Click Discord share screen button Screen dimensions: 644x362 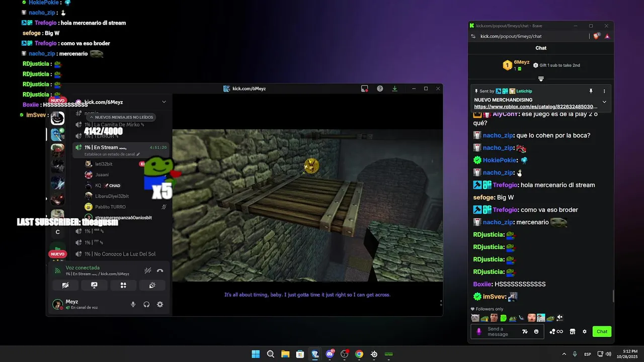tap(94, 285)
